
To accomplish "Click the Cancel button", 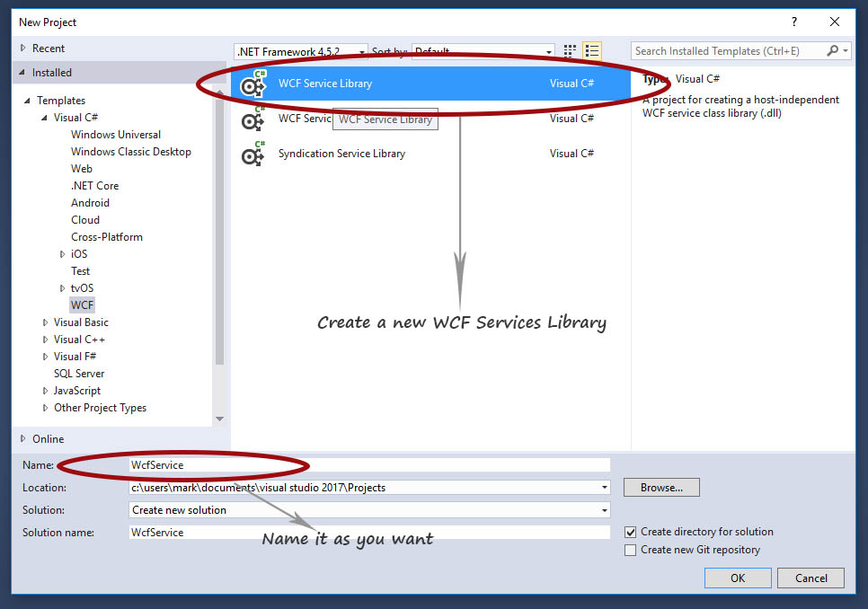I will pyautogui.click(x=811, y=578).
